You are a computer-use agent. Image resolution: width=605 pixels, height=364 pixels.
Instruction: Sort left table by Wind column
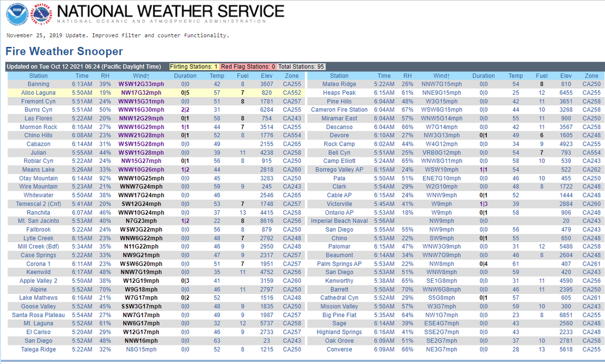(x=141, y=76)
